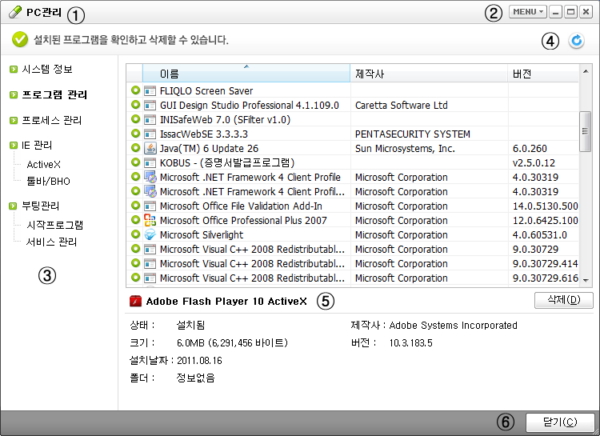Select Java(TM) 6 Update 26 row
600x436 pixels.
click(352, 148)
